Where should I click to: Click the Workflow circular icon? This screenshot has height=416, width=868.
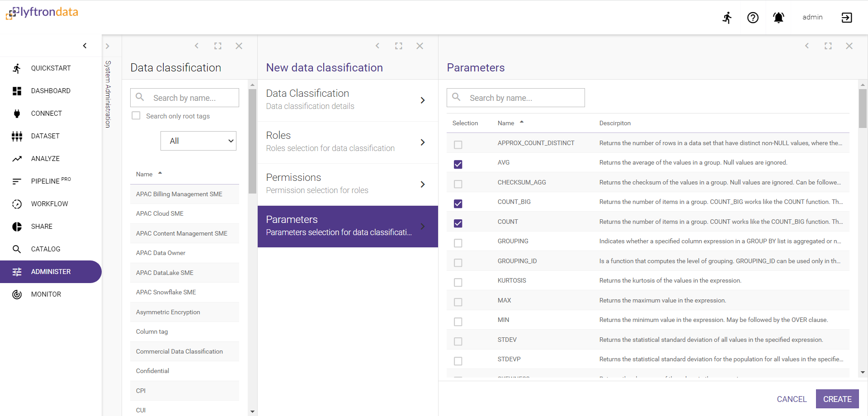[17, 204]
